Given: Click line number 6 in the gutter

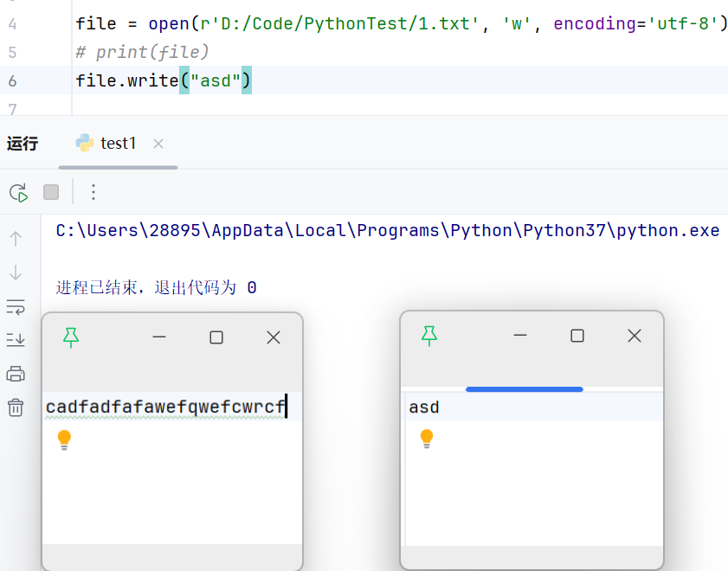Looking at the screenshot, I should [12, 80].
